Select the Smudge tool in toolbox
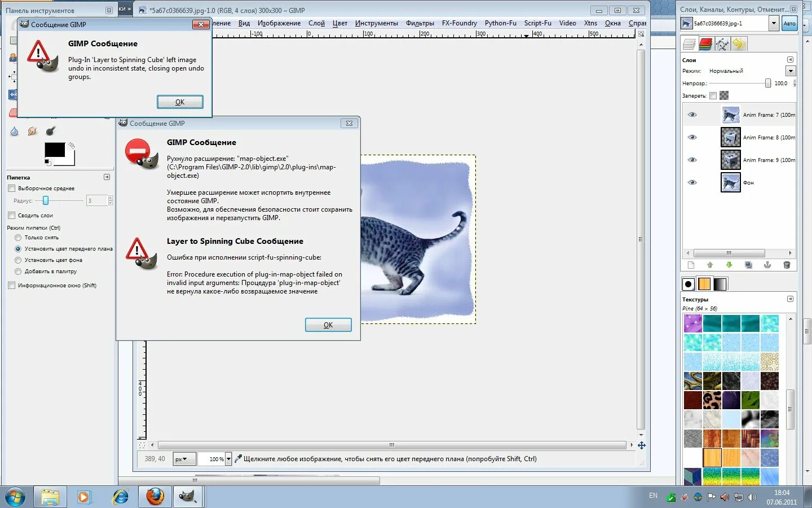Viewport: 812px width, 508px height. 32,131
